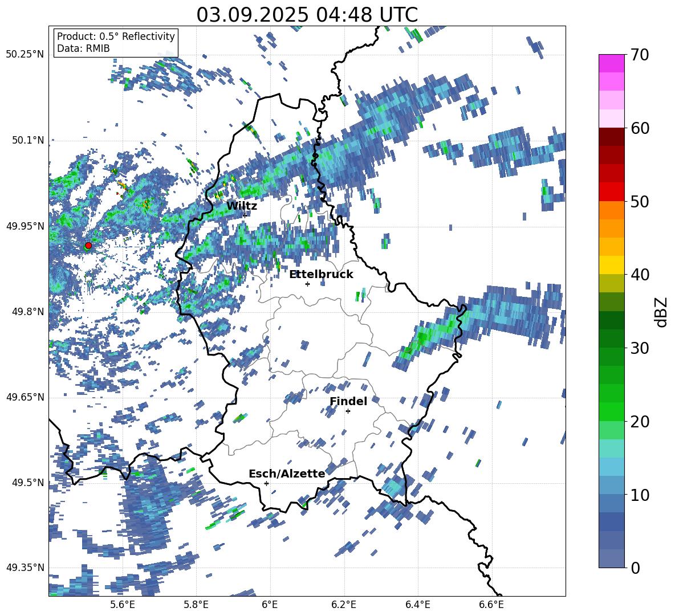Viewport: 675px width, 616px height.
Task: Click the 6.2°E longitude label
Action: (344, 605)
